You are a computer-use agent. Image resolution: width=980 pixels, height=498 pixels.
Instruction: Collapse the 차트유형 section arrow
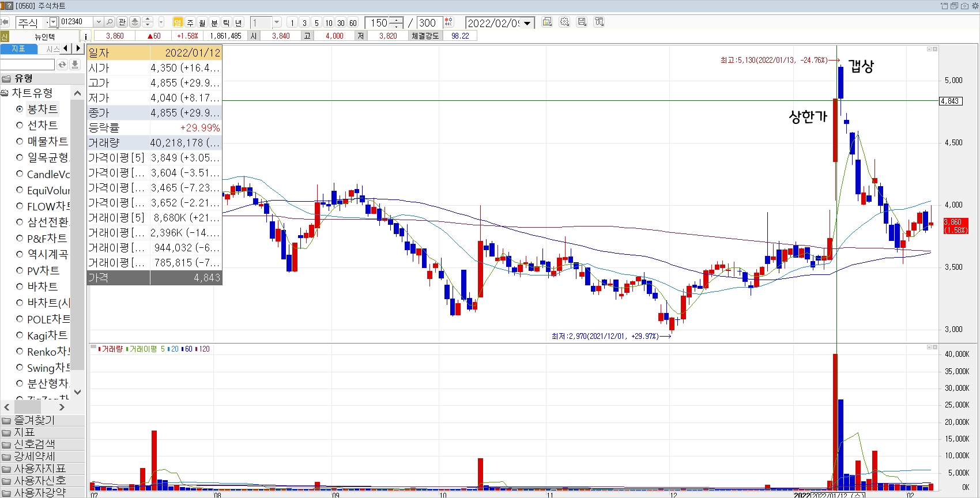click(77, 93)
